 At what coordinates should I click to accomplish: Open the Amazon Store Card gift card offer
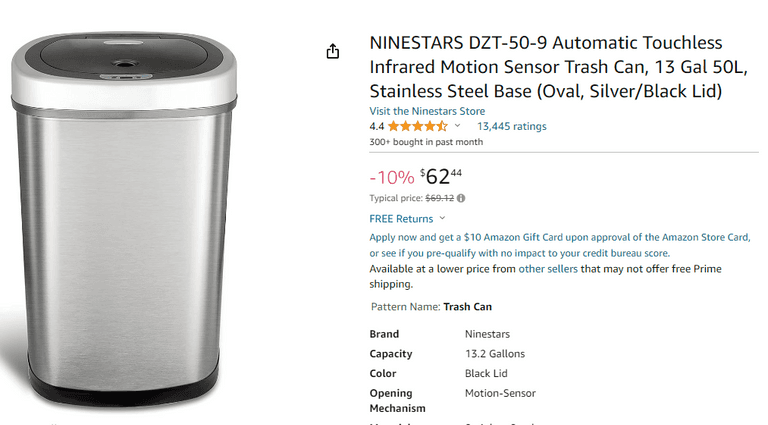tap(559, 237)
